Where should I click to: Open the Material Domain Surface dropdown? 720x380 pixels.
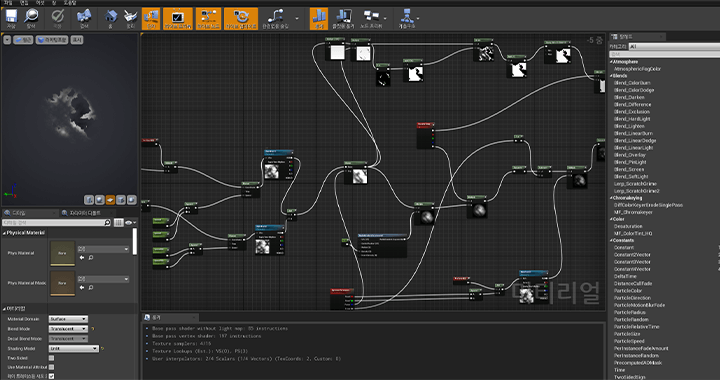(x=68, y=319)
